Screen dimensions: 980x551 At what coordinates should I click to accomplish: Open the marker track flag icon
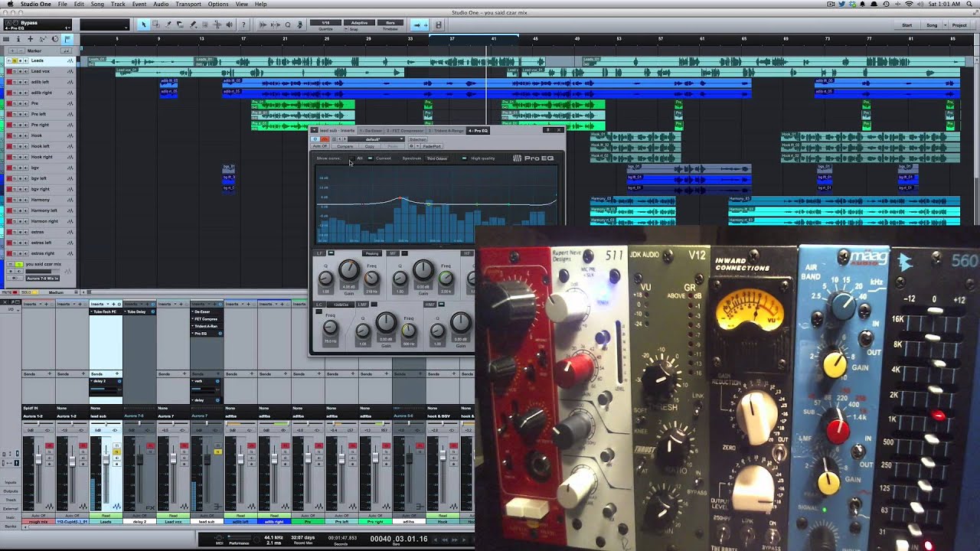tap(67, 39)
